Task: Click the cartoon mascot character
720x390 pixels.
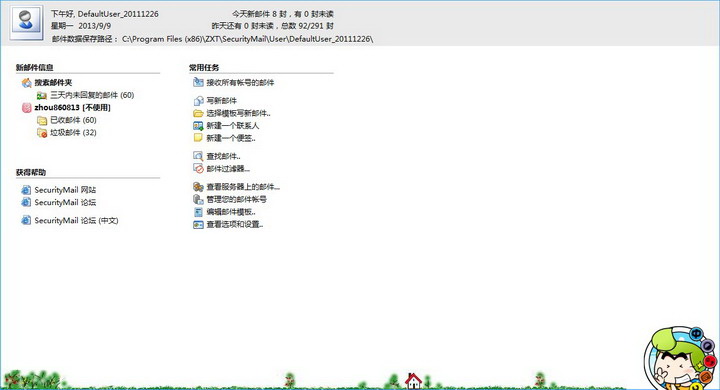Action: pos(681,358)
